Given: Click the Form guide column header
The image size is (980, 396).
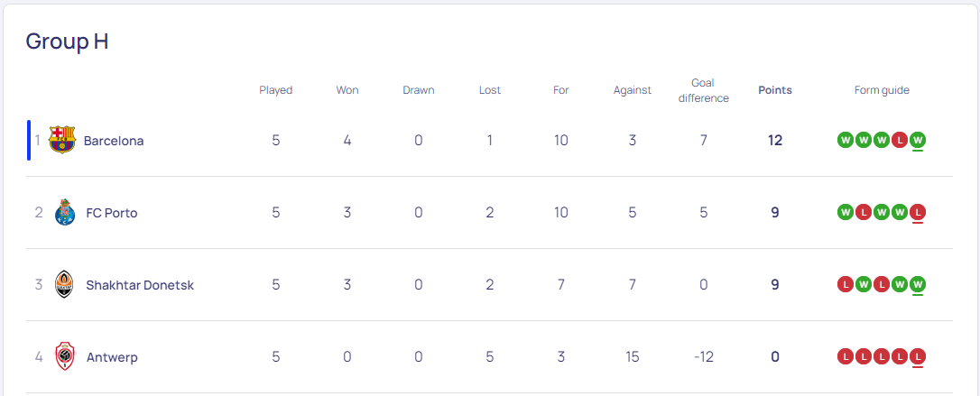Looking at the screenshot, I should (x=882, y=90).
